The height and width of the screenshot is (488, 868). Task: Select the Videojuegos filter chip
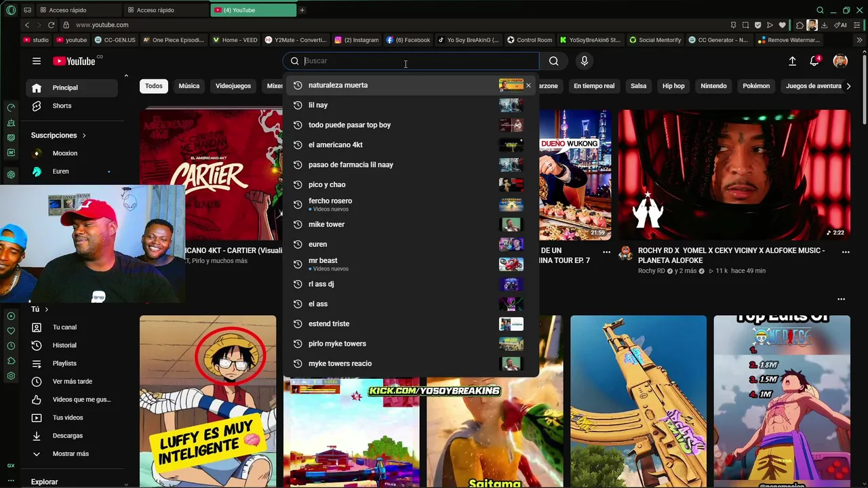[x=233, y=86]
